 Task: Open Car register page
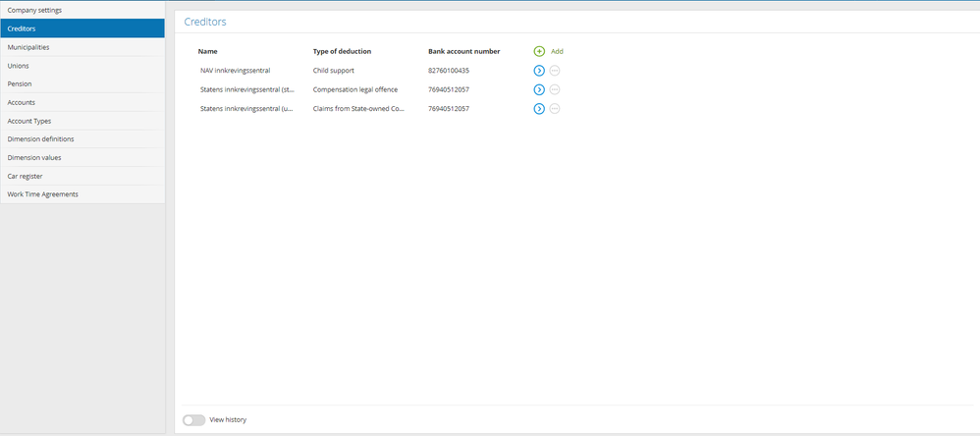click(82, 176)
